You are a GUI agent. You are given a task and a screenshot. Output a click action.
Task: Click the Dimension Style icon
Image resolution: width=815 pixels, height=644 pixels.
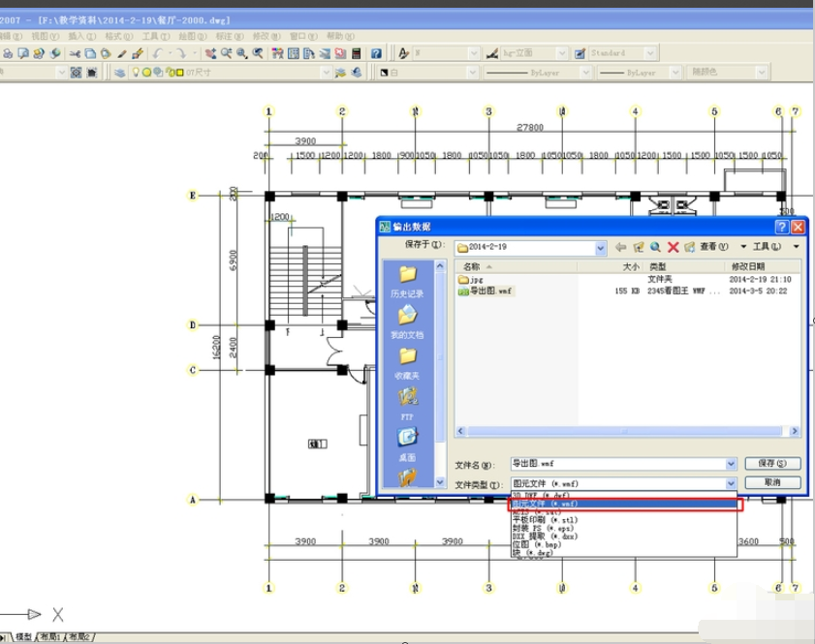[491, 53]
